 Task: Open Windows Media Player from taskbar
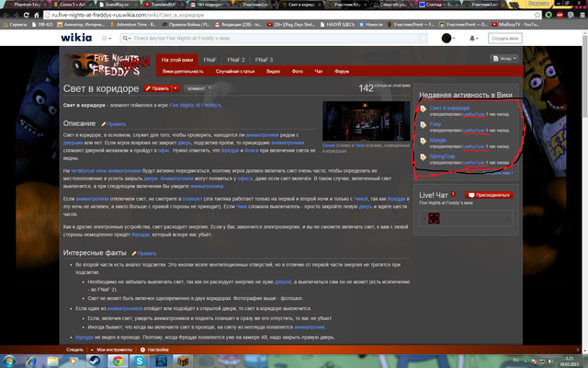tap(73, 362)
